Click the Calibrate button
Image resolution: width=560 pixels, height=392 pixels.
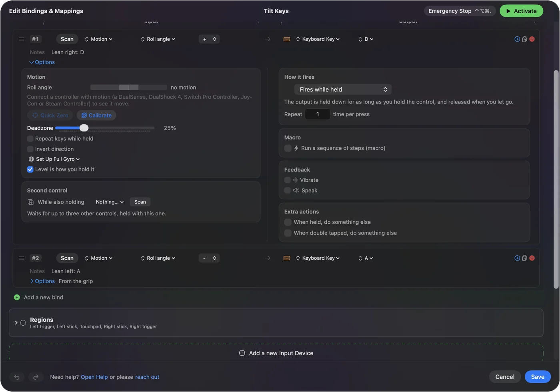96,115
